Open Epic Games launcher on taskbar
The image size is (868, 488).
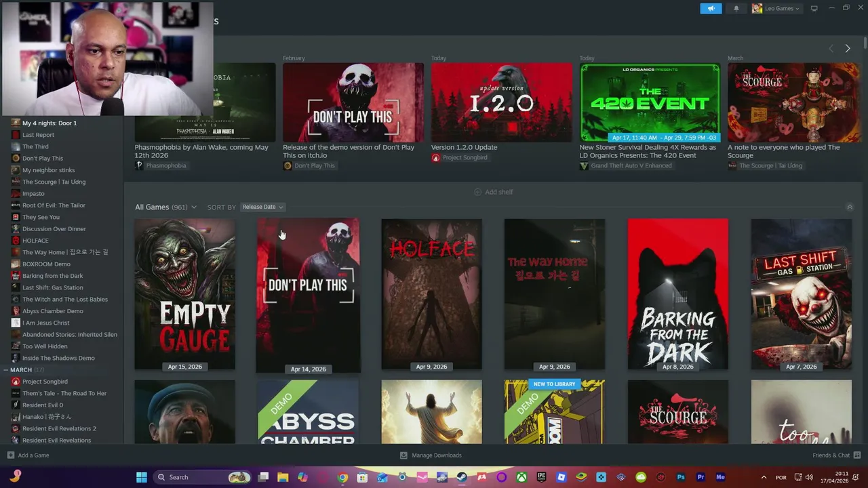541,477
